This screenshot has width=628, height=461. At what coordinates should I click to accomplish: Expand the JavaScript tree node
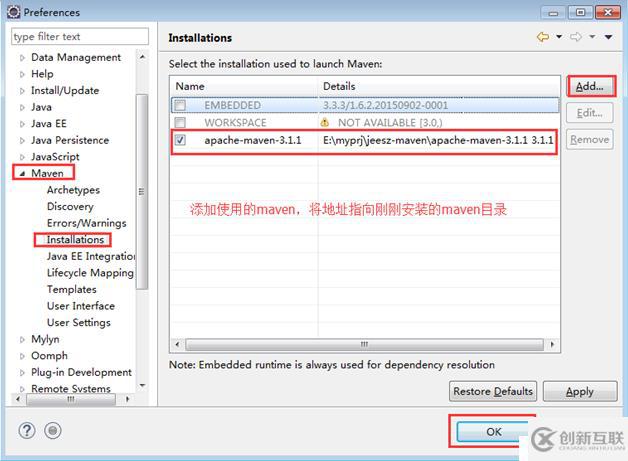22,157
